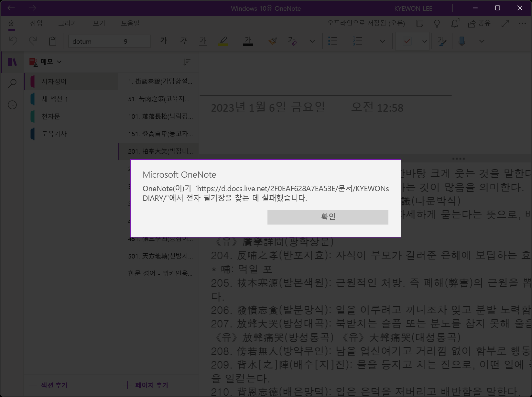This screenshot has width=532, height=397.
Task: Apply black font color
Action: (x=248, y=41)
